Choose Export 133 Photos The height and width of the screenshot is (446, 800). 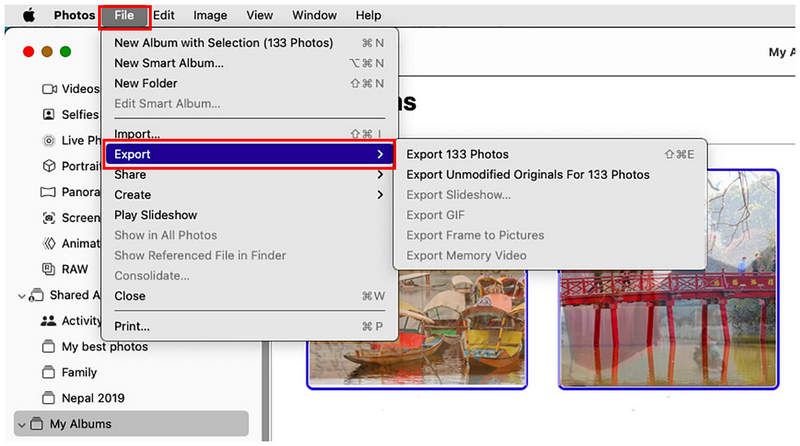tap(550, 154)
